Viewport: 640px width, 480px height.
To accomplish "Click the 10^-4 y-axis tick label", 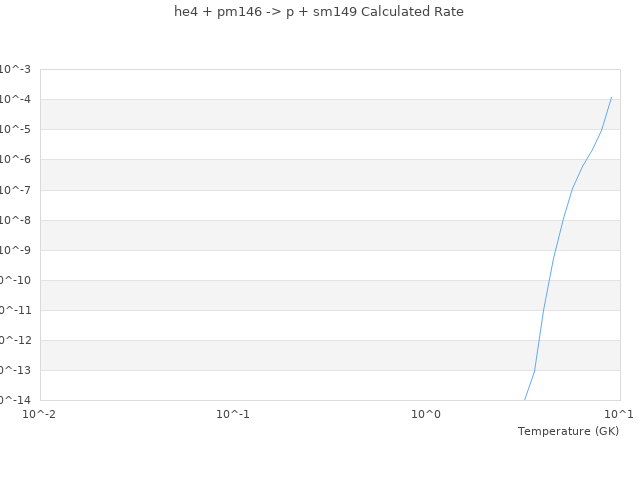I will point(15,99).
